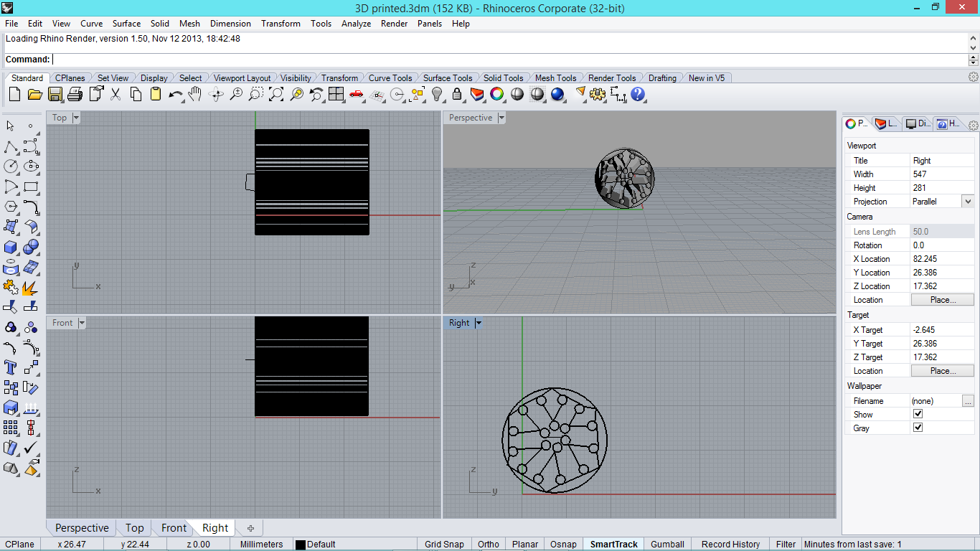The image size is (980, 551).
Task: Open the Surface menu
Action: pyautogui.click(x=126, y=24)
